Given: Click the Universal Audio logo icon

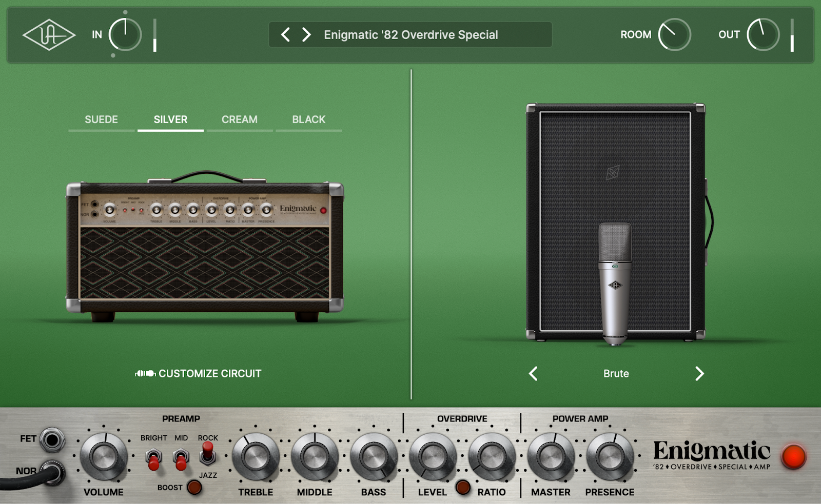Looking at the screenshot, I should 49,35.
